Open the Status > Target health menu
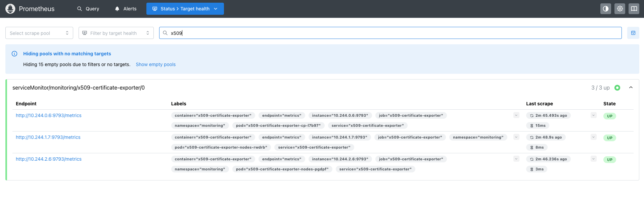The width and height of the screenshot is (644, 211). (185, 9)
